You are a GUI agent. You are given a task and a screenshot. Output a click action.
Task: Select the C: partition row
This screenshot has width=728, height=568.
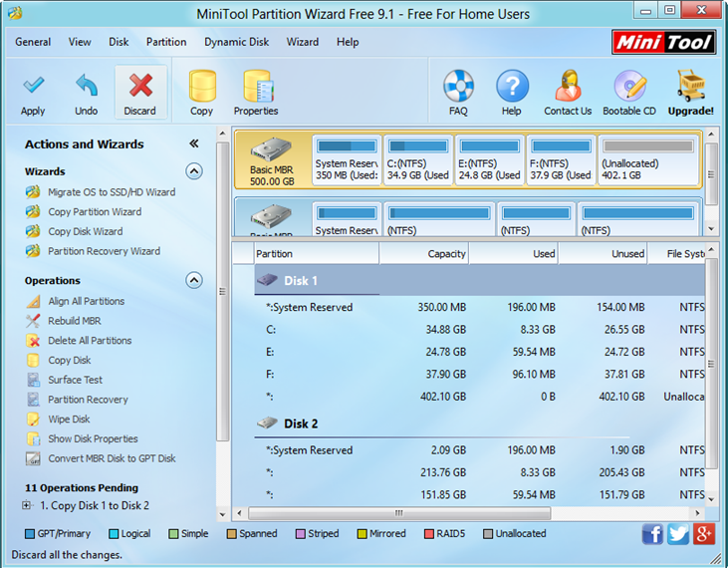(x=480, y=330)
